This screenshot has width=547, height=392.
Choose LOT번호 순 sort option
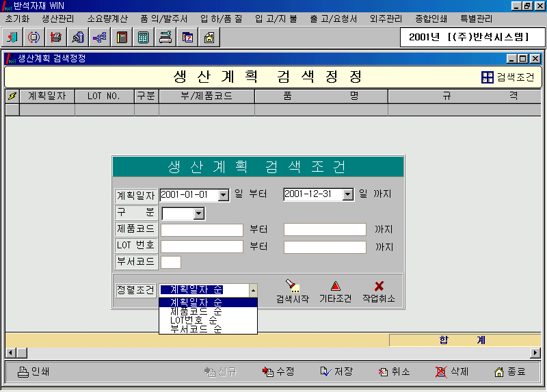(194, 320)
